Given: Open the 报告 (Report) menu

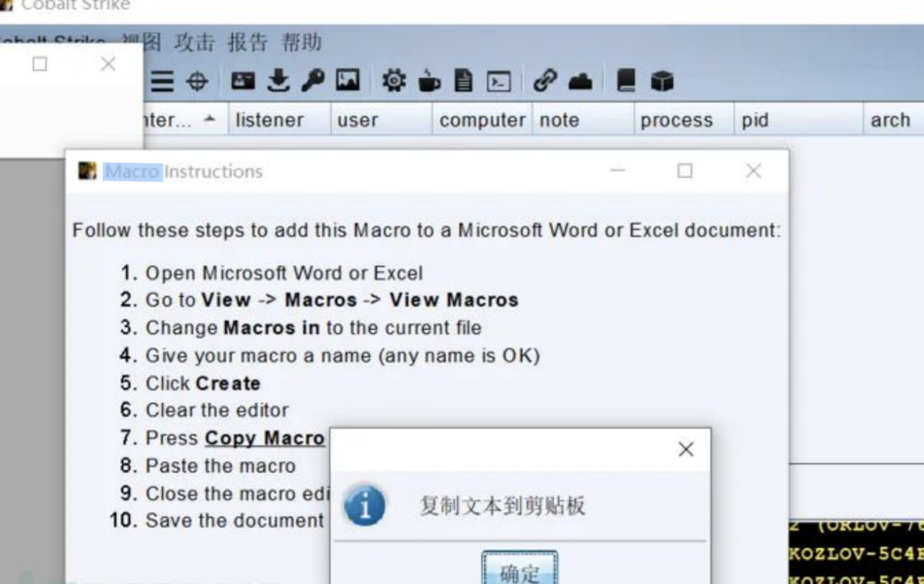Looking at the screenshot, I should point(248,42).
